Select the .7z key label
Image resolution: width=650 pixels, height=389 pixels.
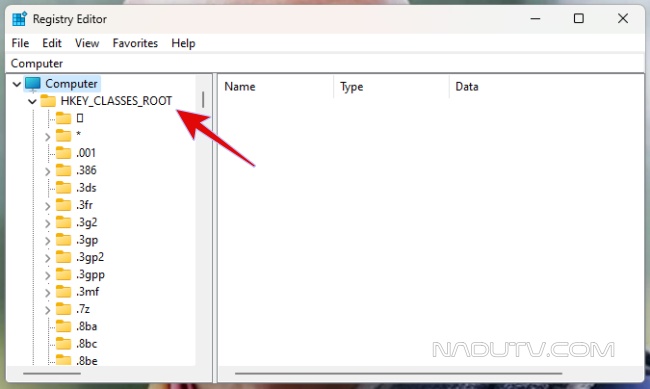(x=83, y=309)
